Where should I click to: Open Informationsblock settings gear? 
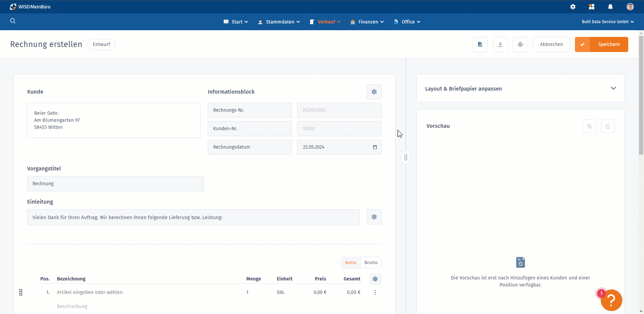[374, 92]
